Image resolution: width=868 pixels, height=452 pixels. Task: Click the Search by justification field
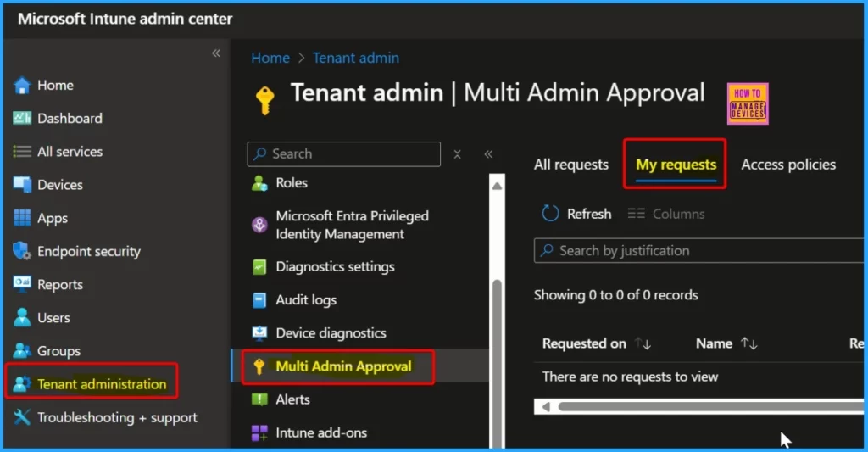(698, 251)
